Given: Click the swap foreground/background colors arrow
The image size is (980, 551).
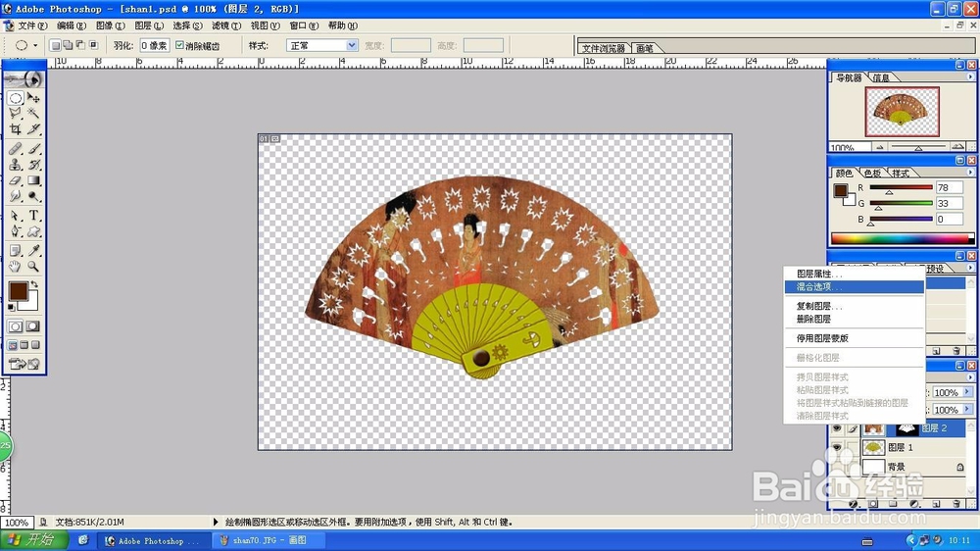Looking at the screenshot, I should point(35,284).
